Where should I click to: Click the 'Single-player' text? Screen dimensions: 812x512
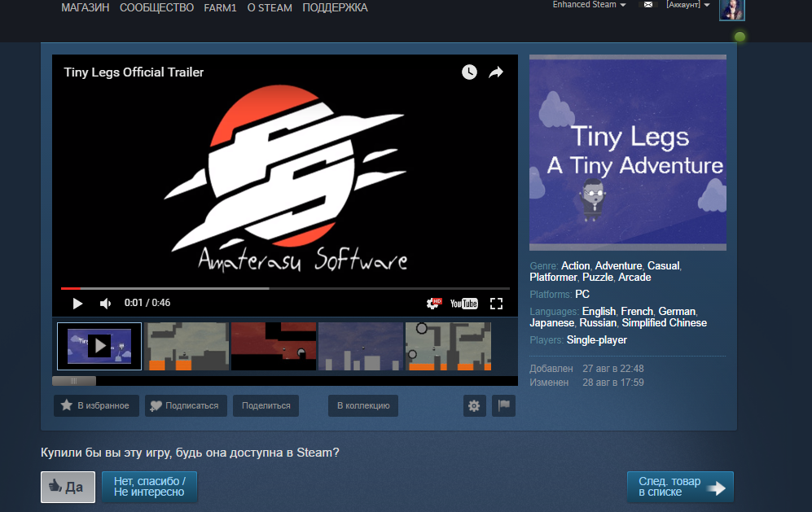pos(596,340)
